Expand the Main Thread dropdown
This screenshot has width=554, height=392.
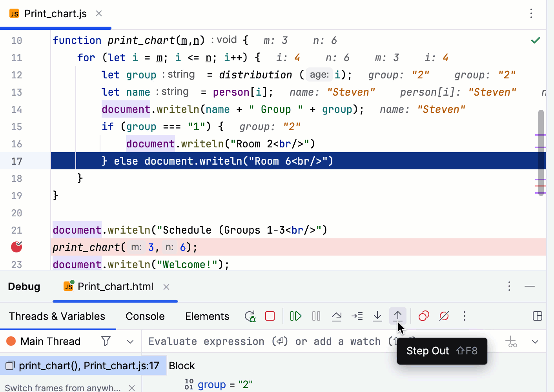coord(130,342)
